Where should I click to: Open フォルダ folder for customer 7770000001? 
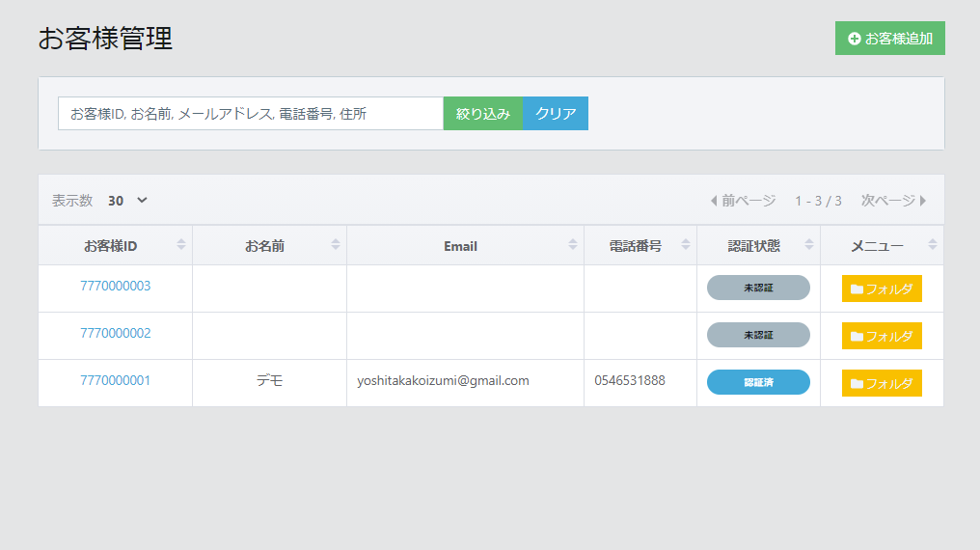[x=882, y=383]
